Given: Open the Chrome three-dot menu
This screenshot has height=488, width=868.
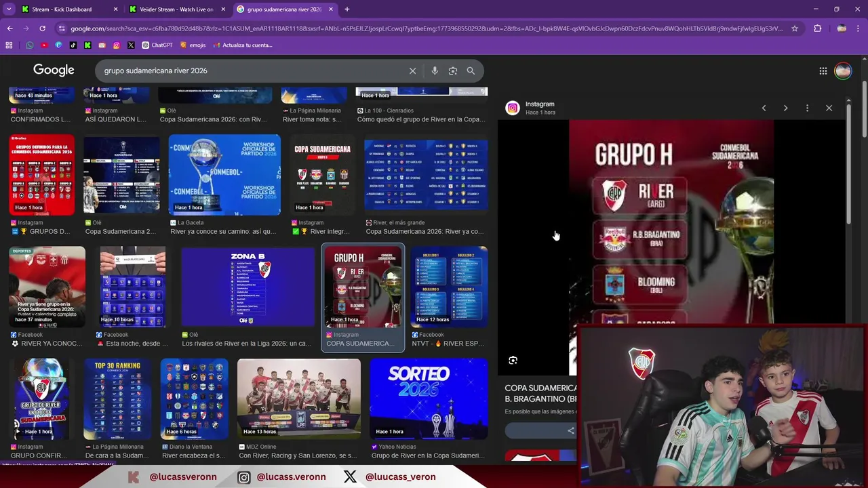Looking at the screenshot, I should click(859, 28).
